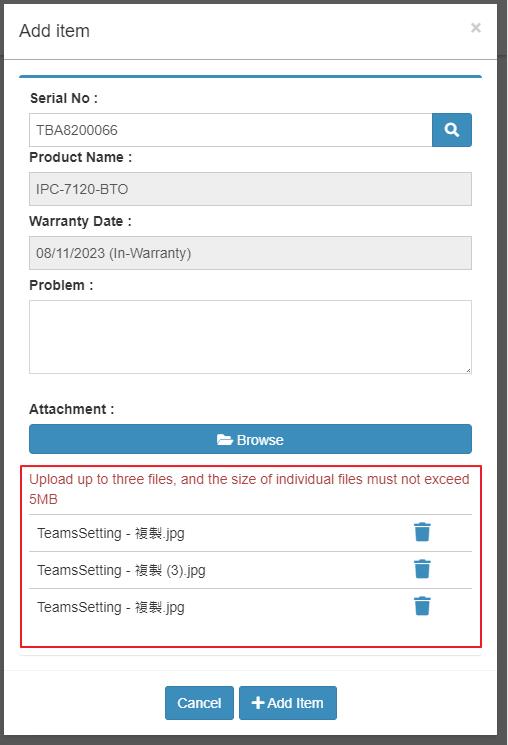
Task: Click inside the empty Problem text area
Action: 250,337
